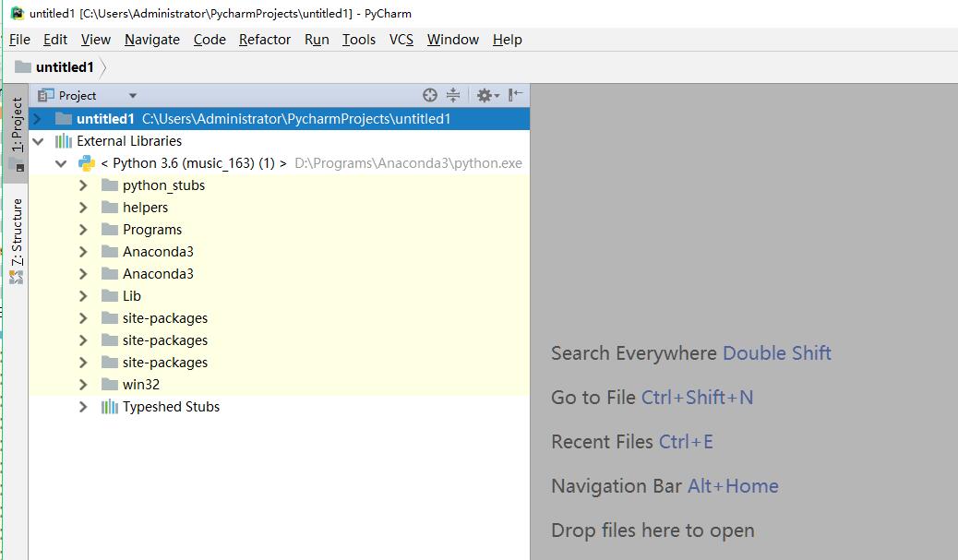
Task: Open the Navigate menu
Action: (x=152, y=40)
